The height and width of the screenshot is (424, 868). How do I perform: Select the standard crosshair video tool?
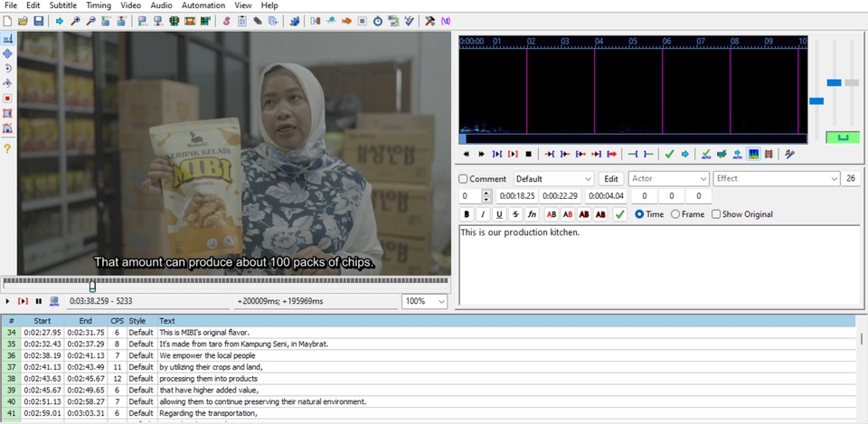[8, 39]
